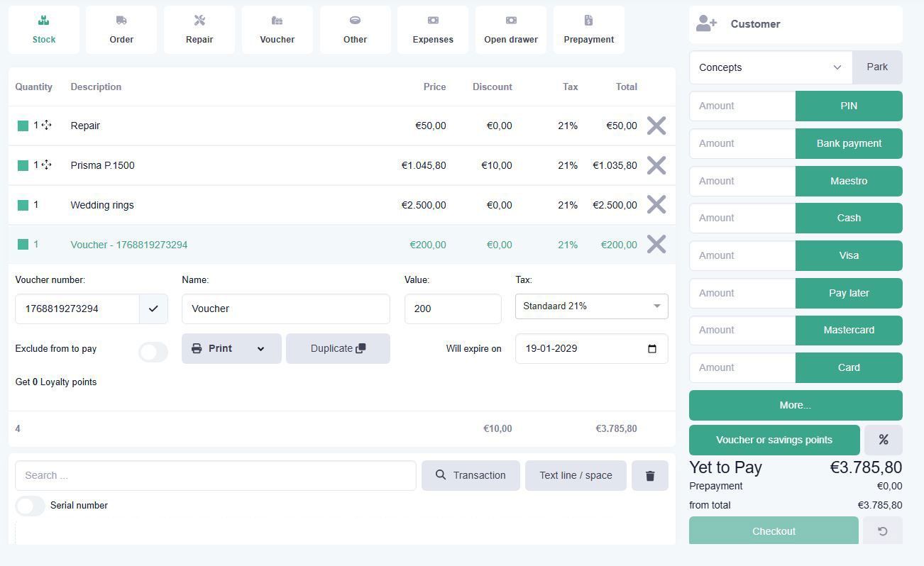Click the PIN Amount field
The image size is (924, 566).
click(742, 106)
